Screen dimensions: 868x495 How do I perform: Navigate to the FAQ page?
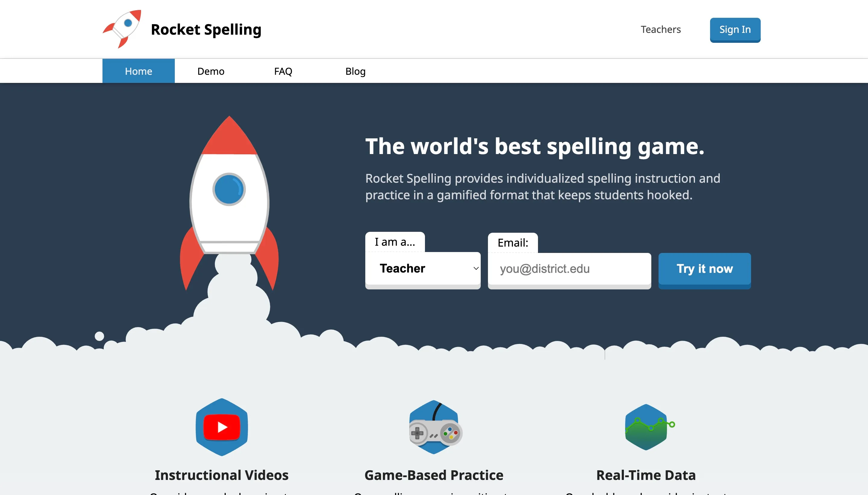tap(283, 71)
